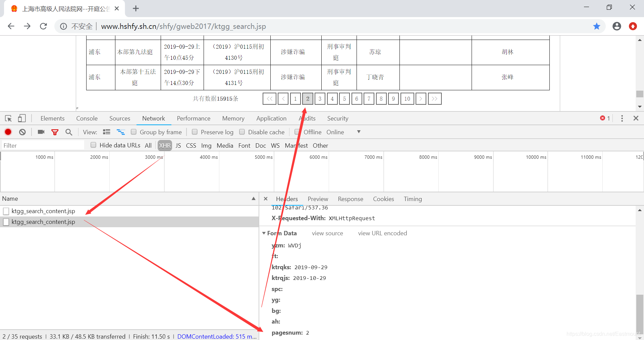Open the network search magnifier
The image size is (644, 340).
[69, 132]
